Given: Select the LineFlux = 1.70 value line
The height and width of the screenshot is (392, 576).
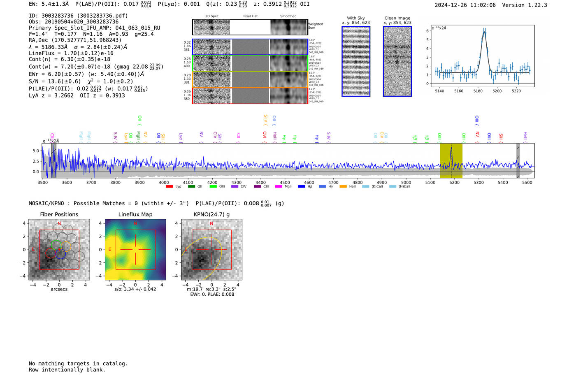Looking at the screenshot, I should pos(71,53).
